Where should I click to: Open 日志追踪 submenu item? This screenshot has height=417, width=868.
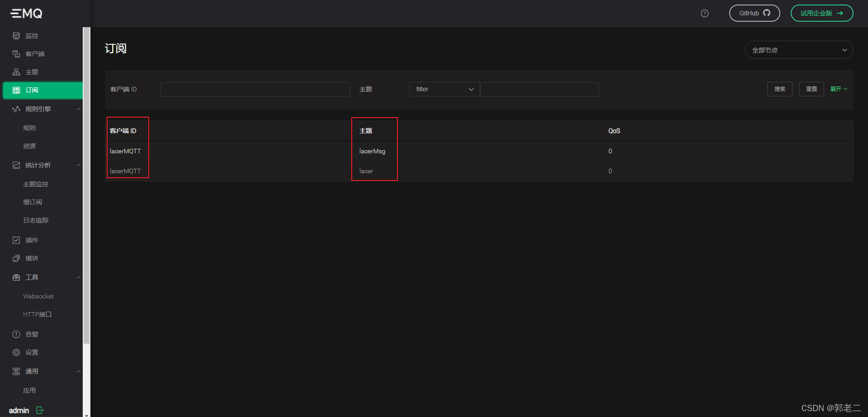36,220
